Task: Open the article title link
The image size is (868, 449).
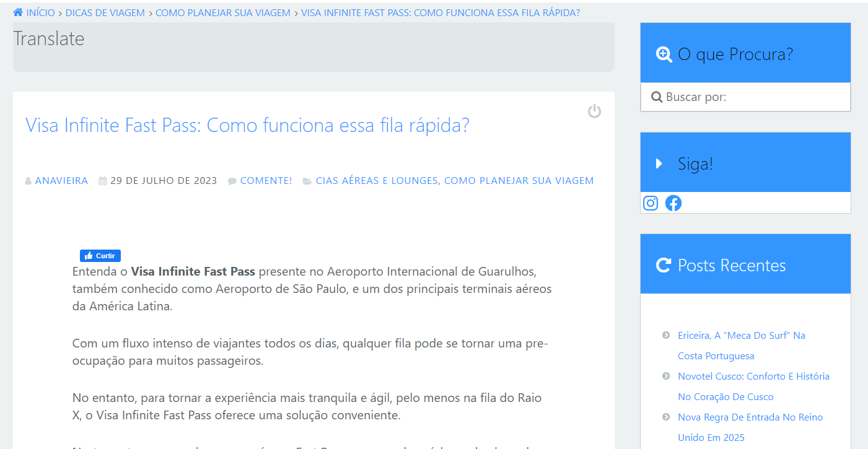Action: (247, 126)
